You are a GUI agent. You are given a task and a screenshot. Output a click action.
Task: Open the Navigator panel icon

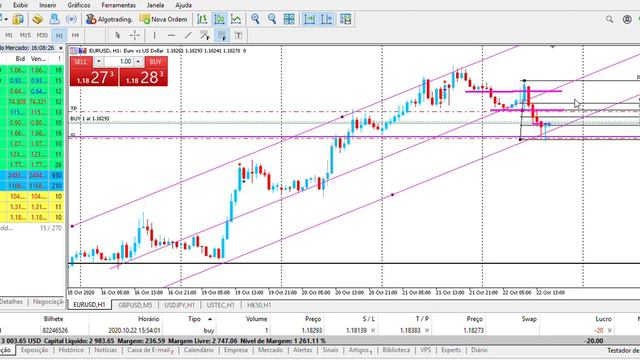pos(54,19)
